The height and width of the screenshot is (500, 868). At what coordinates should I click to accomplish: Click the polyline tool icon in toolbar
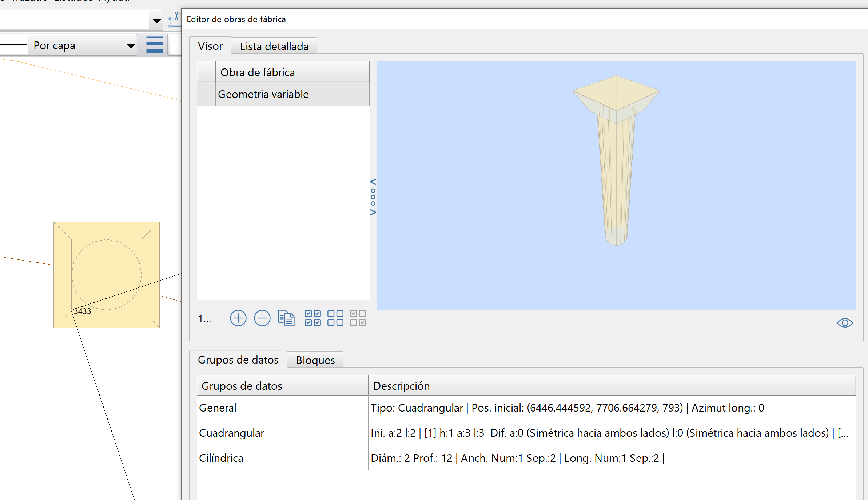tap(175, 20)
